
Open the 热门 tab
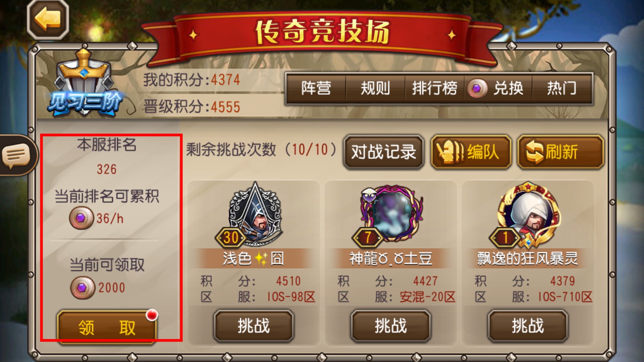coord(562,88)
